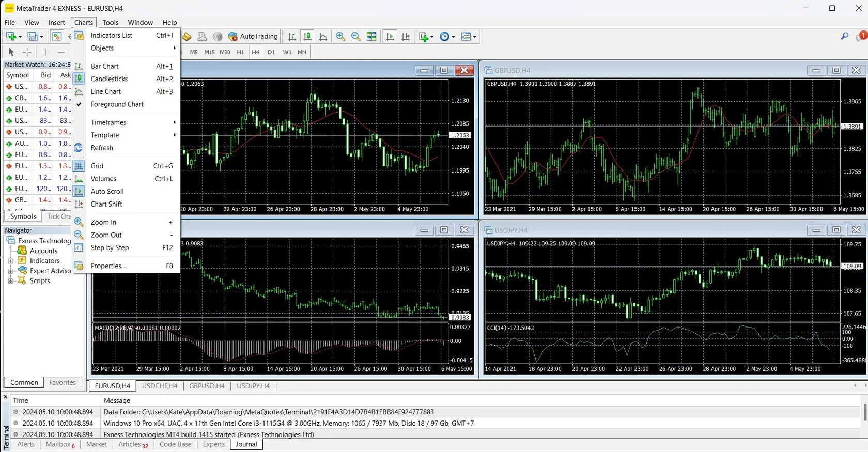Image resolution: width=868 pixels, height=452 pixels.
Task: Open the notifications chat icon
Action: click(861, 36)
